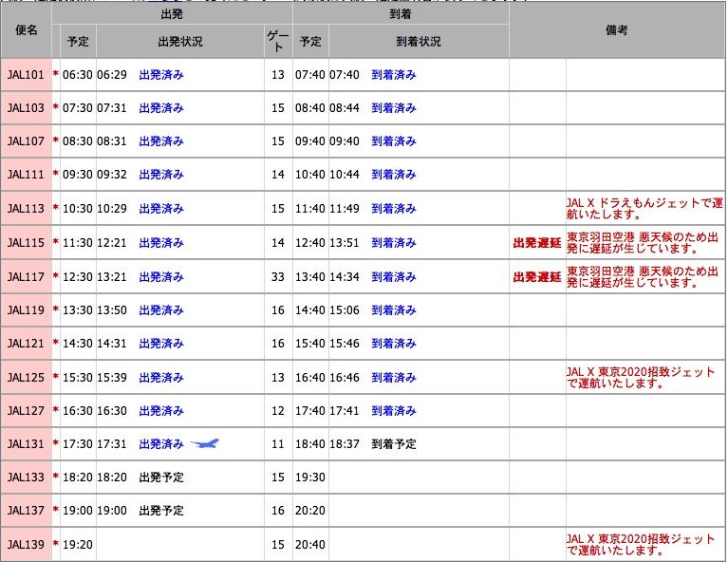Open 到着済み link for JAL111

point(394,175)
